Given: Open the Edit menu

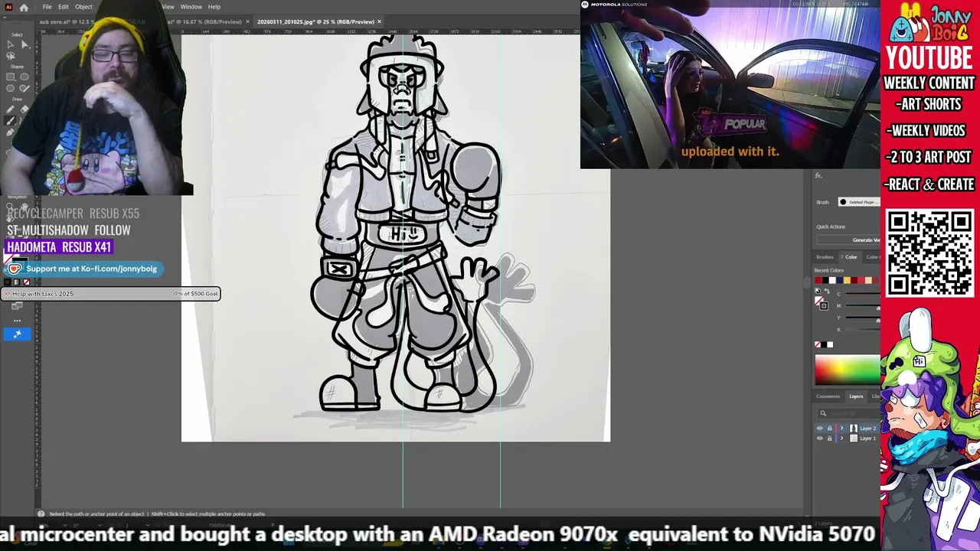Looking at the screenshot, I should click(64, 7).
